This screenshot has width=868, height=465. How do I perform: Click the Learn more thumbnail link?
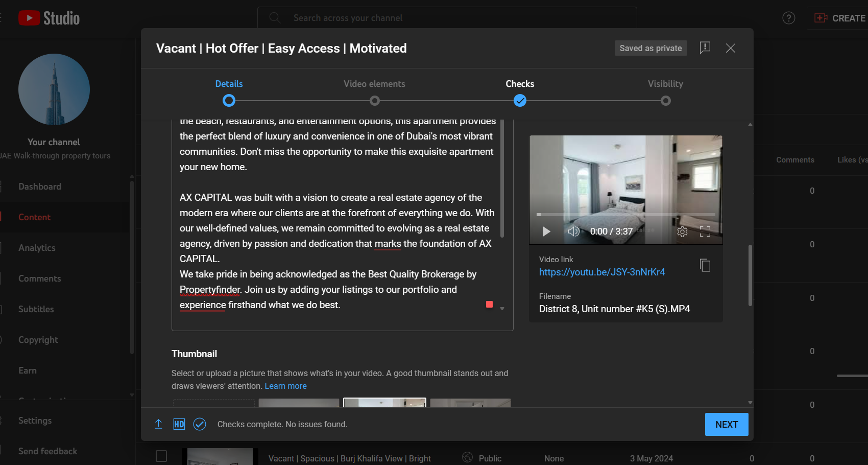click(x=285, y=386)
